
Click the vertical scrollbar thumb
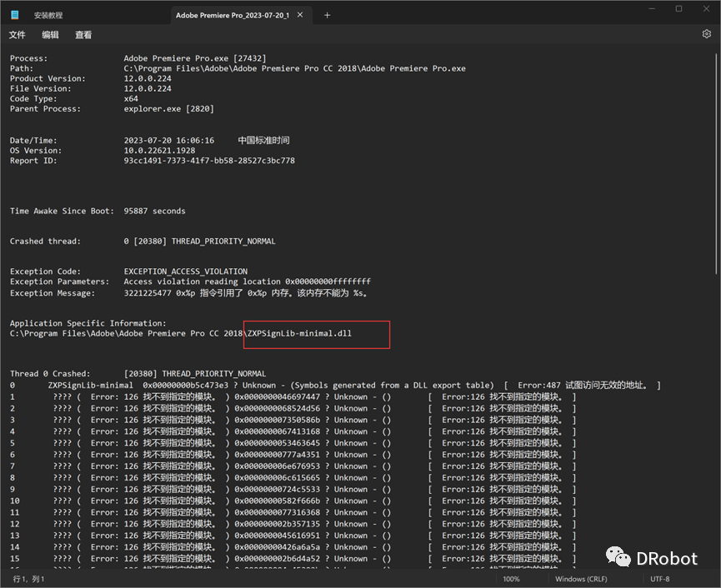tap(716, 163)
